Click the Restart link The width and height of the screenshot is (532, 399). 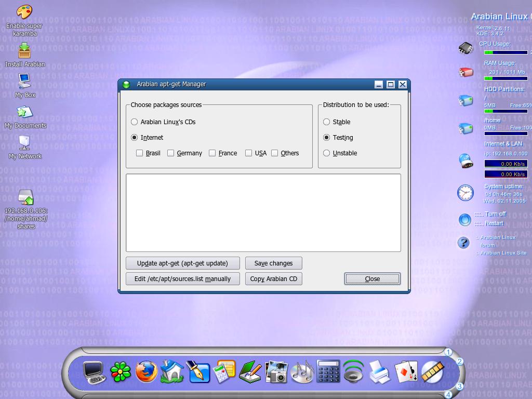click(x=494, y=223)
